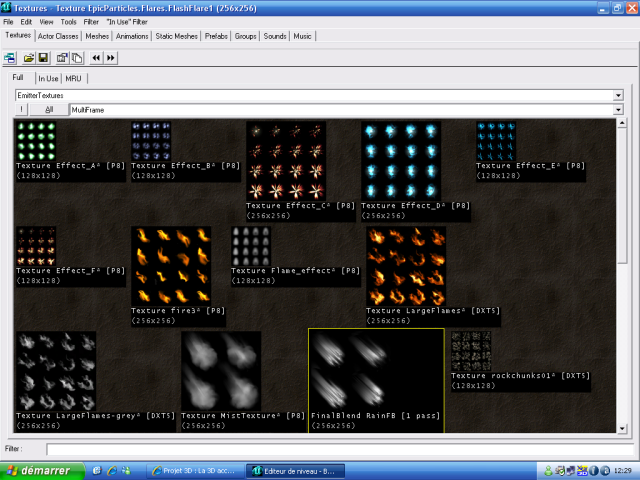640x480 pixels.
Task: Select the Texture LargeFlames thumbnail
Action: click(405, 266)
